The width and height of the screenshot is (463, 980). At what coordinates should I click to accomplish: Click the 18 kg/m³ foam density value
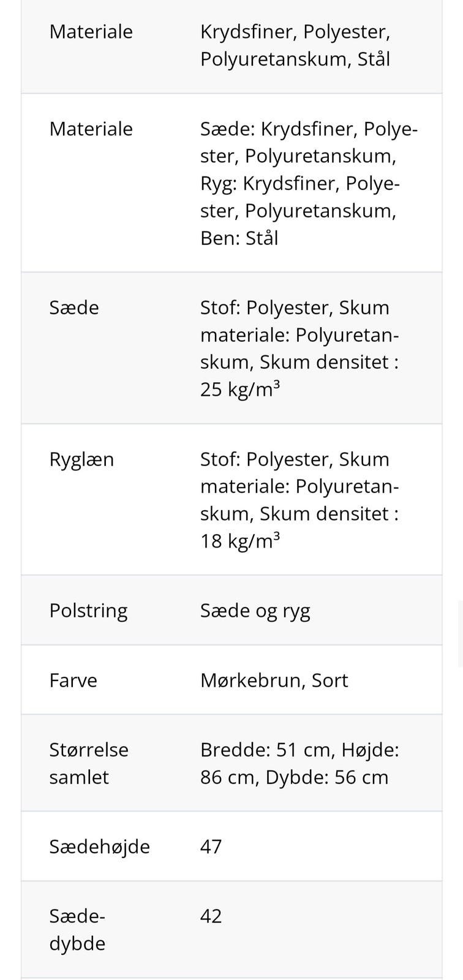click(239, 540)
